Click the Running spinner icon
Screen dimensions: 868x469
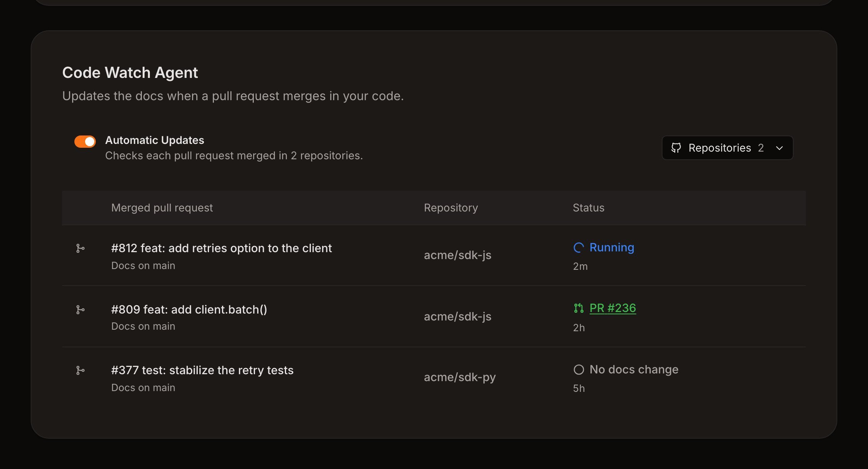(579, 248)
